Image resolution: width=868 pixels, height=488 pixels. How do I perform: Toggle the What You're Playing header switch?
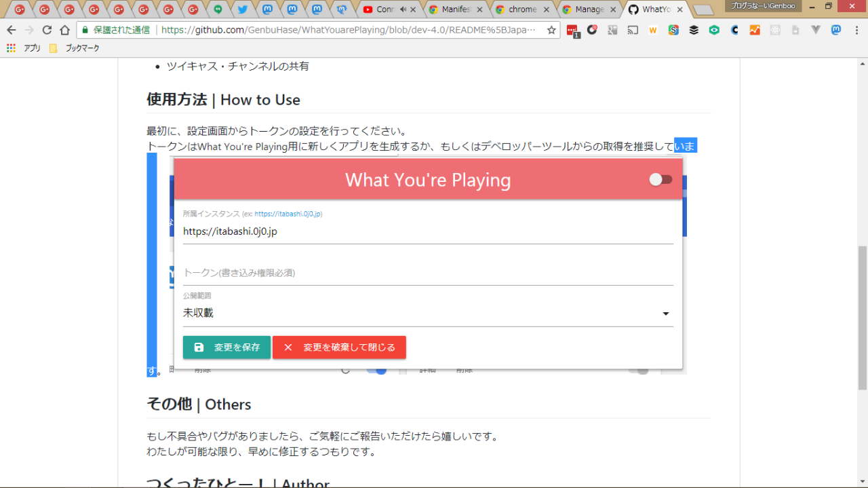(660, 179)
